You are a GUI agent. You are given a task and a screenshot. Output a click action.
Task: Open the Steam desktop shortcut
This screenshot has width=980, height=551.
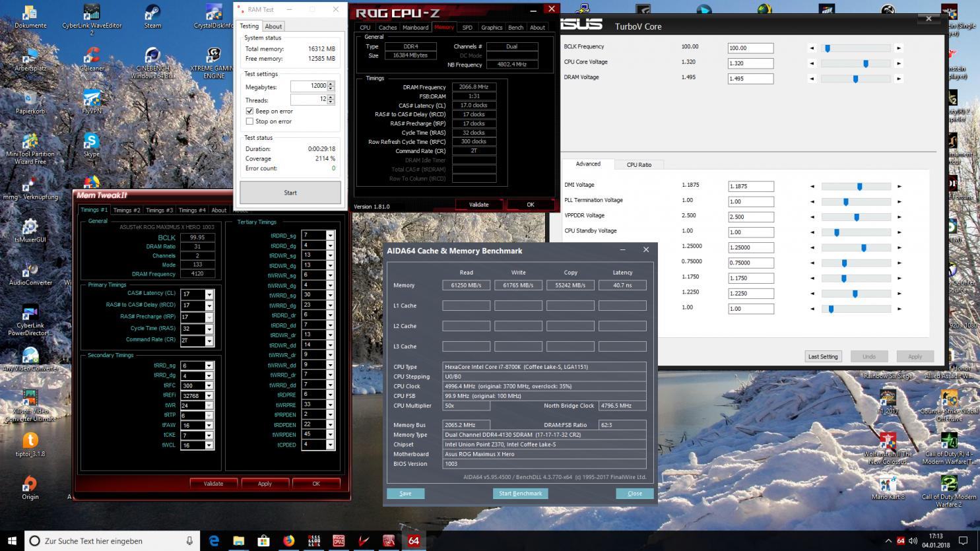pos(152,16)
